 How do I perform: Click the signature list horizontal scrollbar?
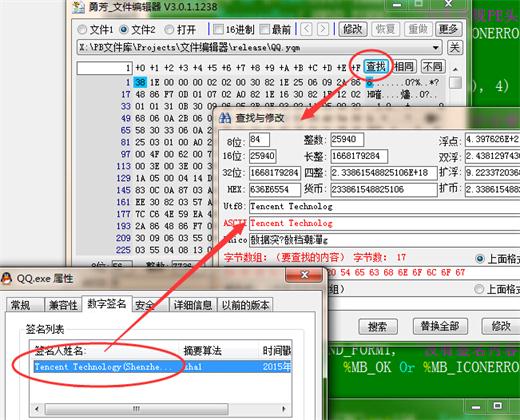tap(160, 409)
